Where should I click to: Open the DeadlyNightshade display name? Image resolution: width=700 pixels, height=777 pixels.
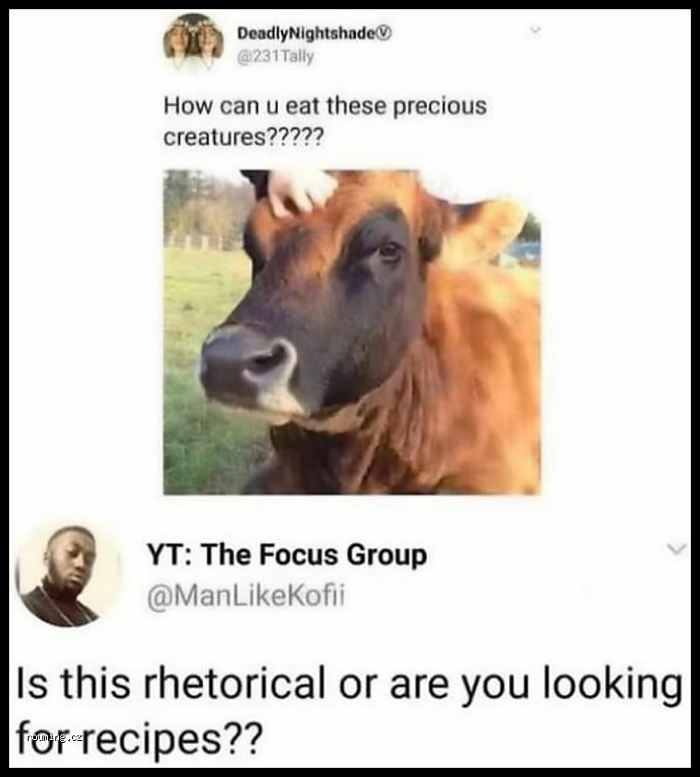click(x=307, y=33)
